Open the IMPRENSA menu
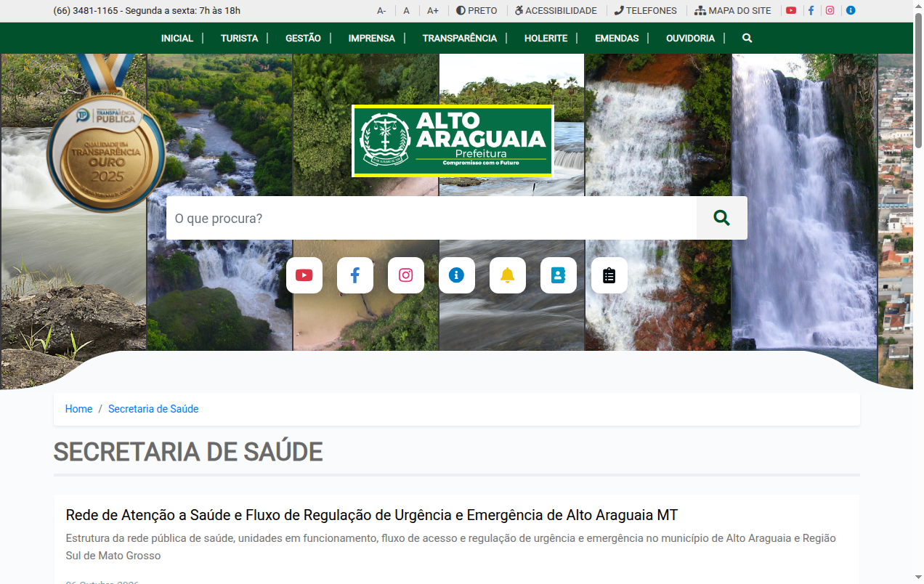This screenshot has width=924, height=584. point(371,38)
